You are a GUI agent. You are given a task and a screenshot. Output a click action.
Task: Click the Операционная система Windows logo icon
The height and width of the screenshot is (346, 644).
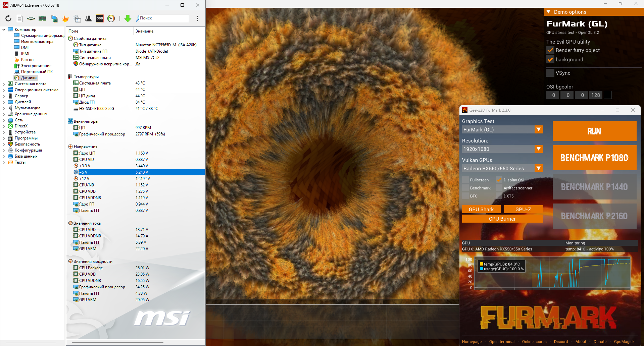(10, 90)
